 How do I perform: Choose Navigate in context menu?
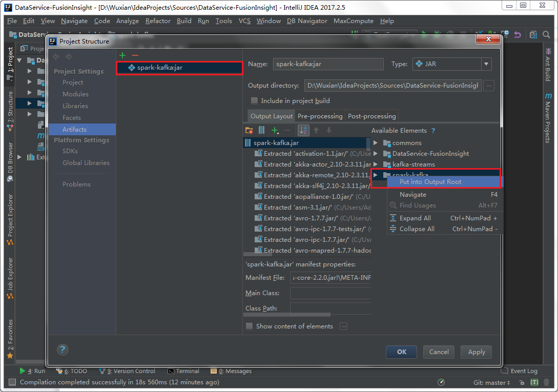(x=445, y=195)
